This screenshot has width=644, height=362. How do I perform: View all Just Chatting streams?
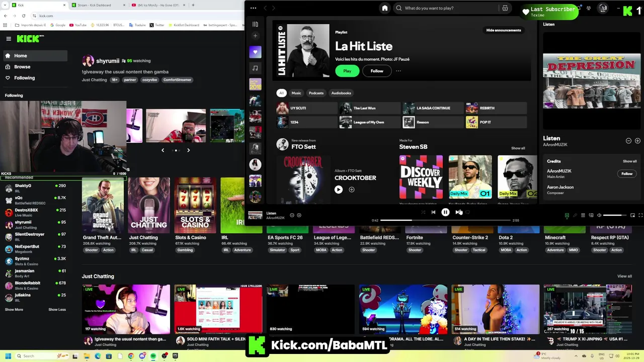[x=624, y=276]
